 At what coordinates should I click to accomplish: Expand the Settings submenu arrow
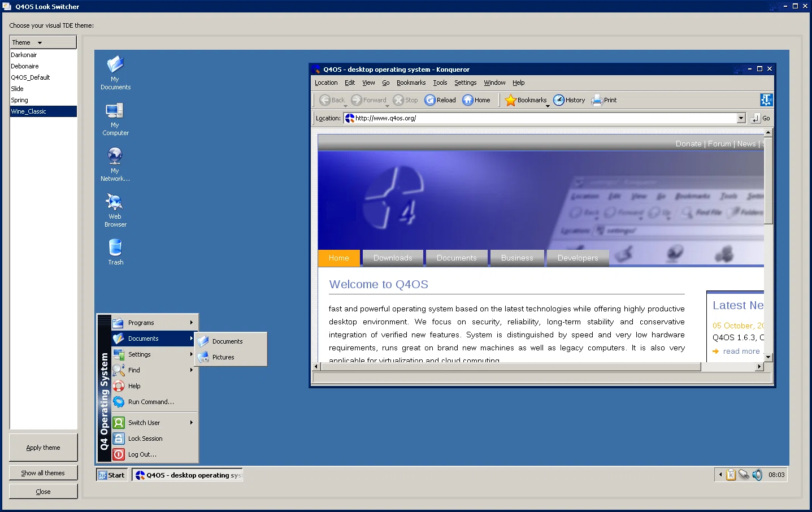point(192,354)
